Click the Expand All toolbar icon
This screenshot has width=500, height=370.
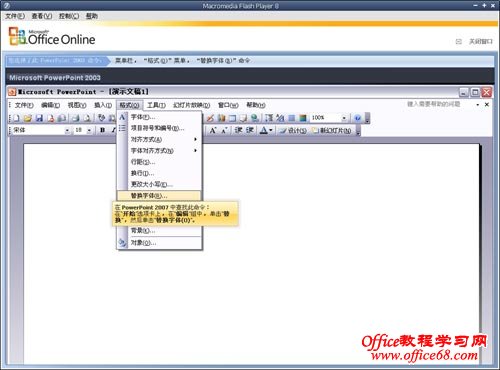[269, 118]
